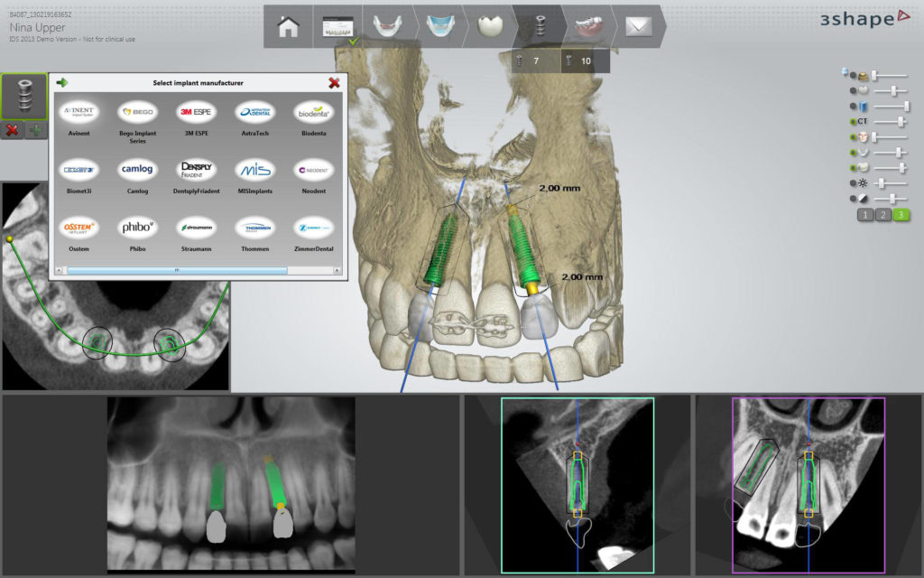The height and width of the screenshot is (578, 924).
Task: Click the lower 2,00 mm measurement label
Action: [x=582, y=276]
